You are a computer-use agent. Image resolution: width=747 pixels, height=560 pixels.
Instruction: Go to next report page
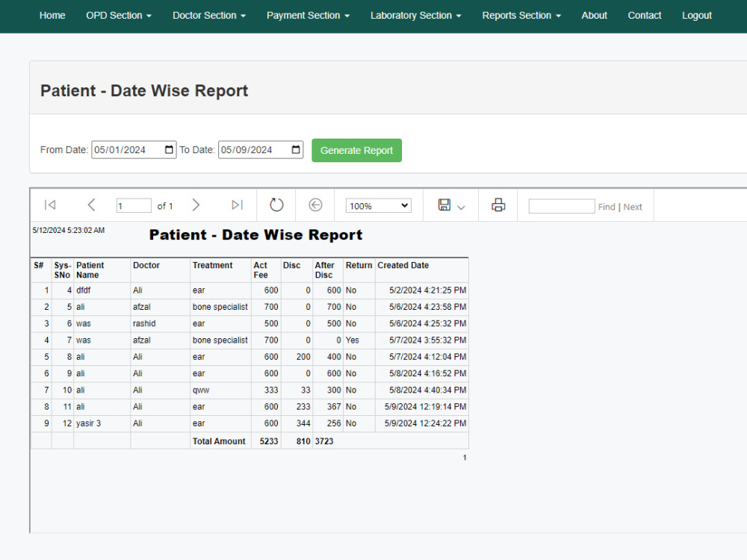click(x=196, y=205)
